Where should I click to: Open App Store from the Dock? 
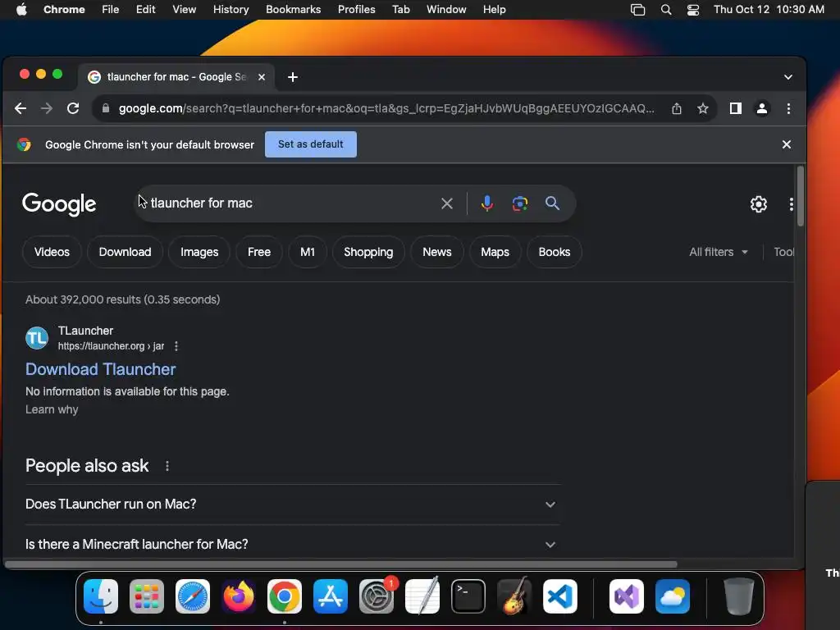tap(331, 596)
